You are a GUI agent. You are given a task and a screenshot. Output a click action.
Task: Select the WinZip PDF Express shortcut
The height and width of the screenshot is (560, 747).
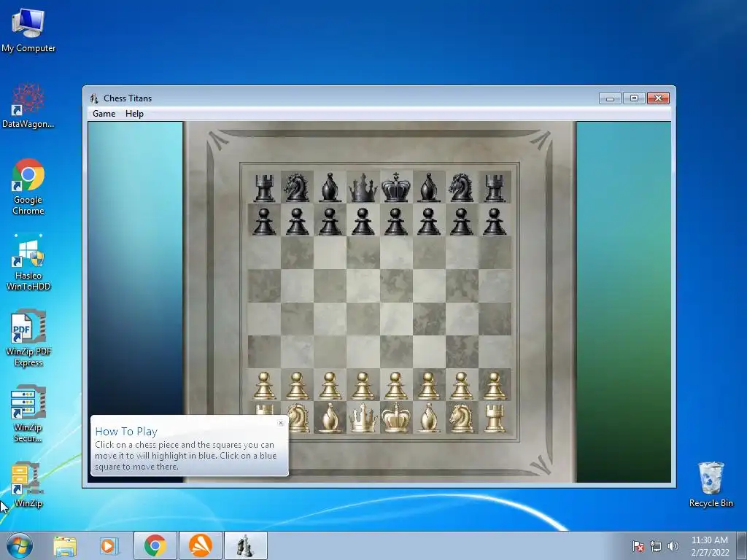click(28, 338)
